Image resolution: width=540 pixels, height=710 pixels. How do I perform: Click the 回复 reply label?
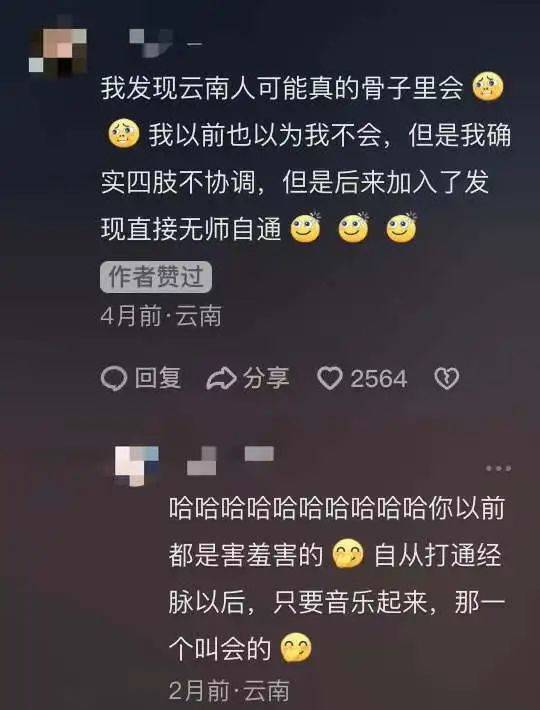[x=158, y=378]
